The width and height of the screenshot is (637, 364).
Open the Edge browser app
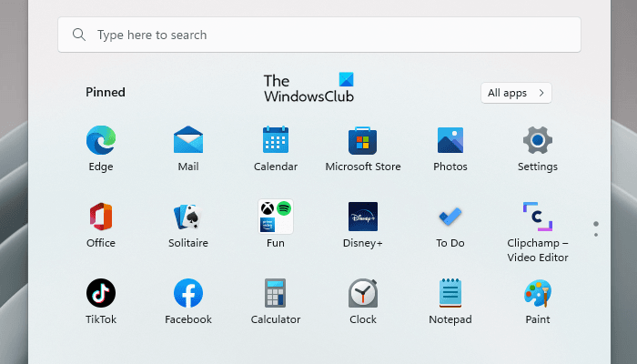(x=101, y=140)
